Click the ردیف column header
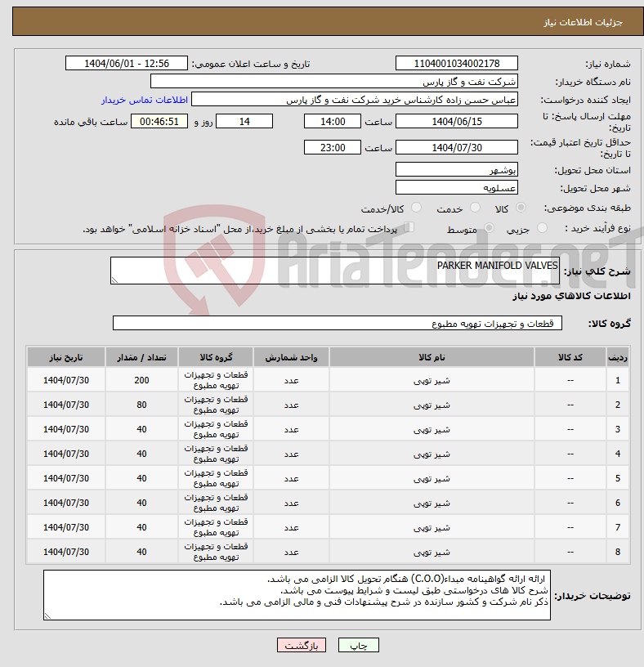This screenshot has height=667, width=644. click(x=618, y=357)
